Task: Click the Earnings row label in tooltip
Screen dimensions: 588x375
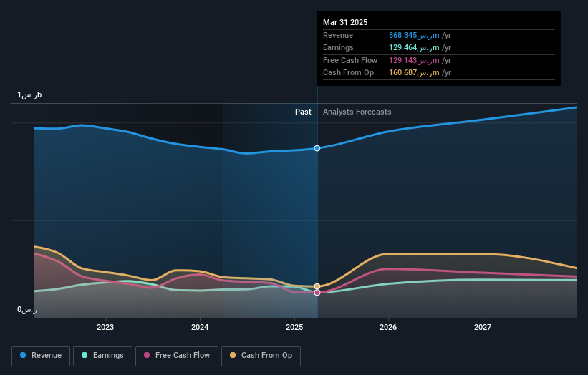Action: 338,47
